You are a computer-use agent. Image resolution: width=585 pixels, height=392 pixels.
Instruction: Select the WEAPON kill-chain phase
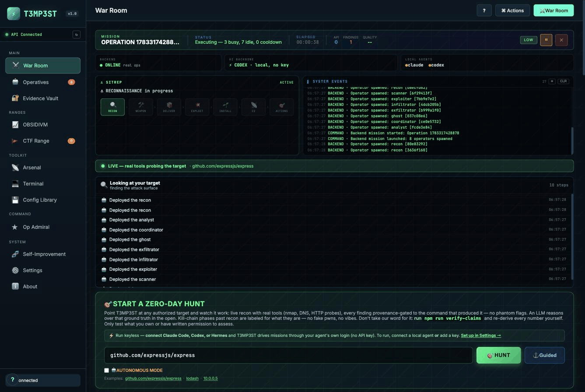click(x=141, y=107)
